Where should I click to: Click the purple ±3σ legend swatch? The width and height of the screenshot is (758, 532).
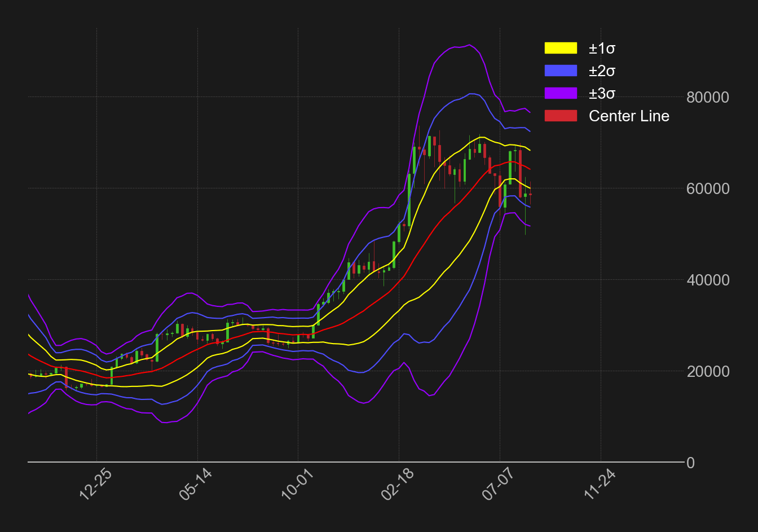[x=561, y=93]
